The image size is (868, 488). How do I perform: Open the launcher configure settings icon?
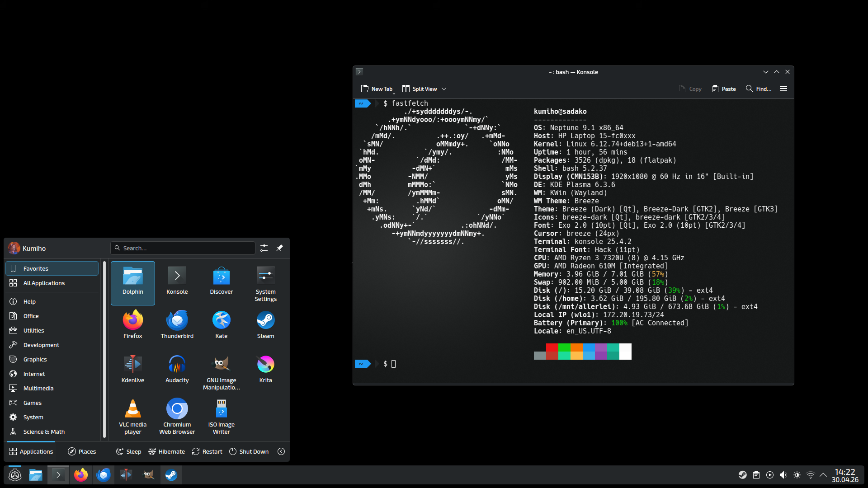tap(264, 248)
